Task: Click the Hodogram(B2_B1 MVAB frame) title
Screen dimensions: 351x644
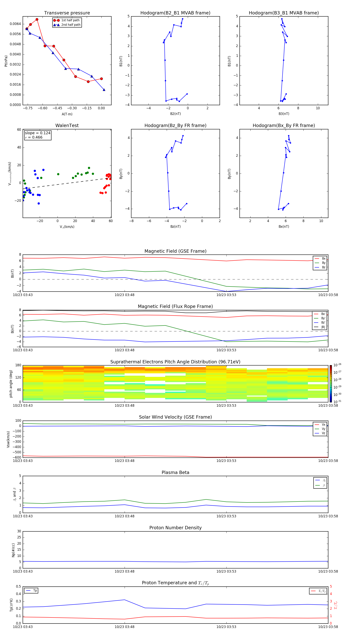Action: pos(175,13)
